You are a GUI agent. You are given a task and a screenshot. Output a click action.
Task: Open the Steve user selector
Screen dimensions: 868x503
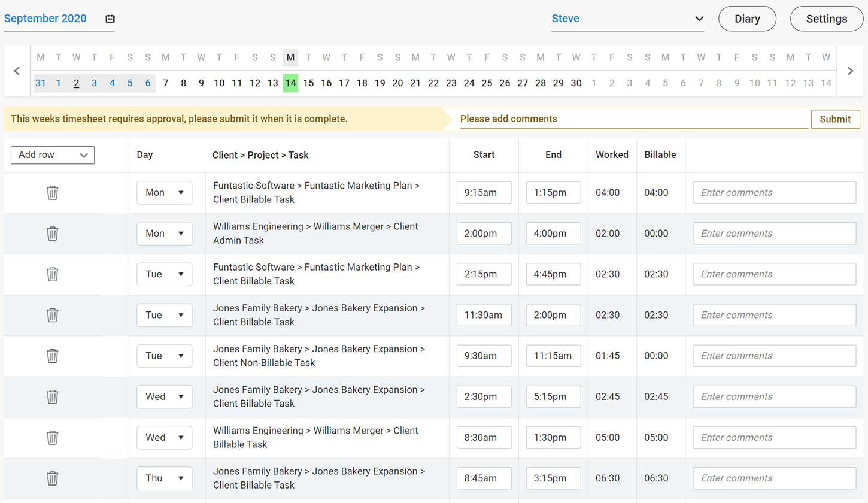[x=627, y=19]
